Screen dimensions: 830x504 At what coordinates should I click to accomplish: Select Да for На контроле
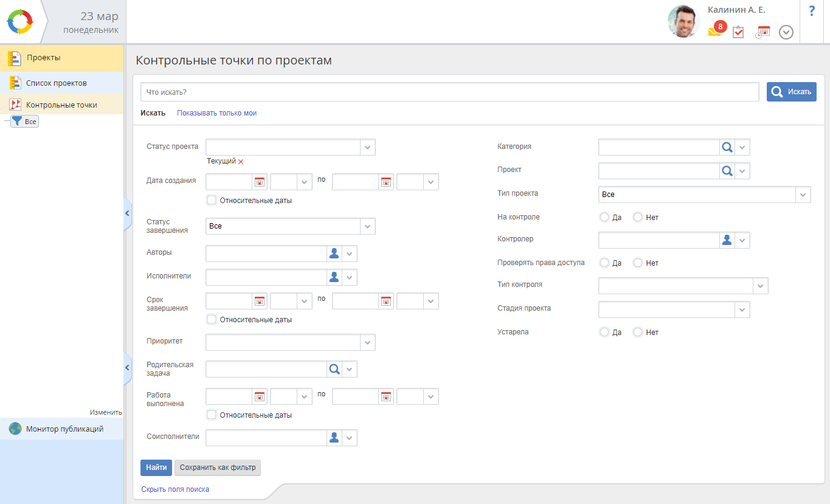tap(604, 217)
